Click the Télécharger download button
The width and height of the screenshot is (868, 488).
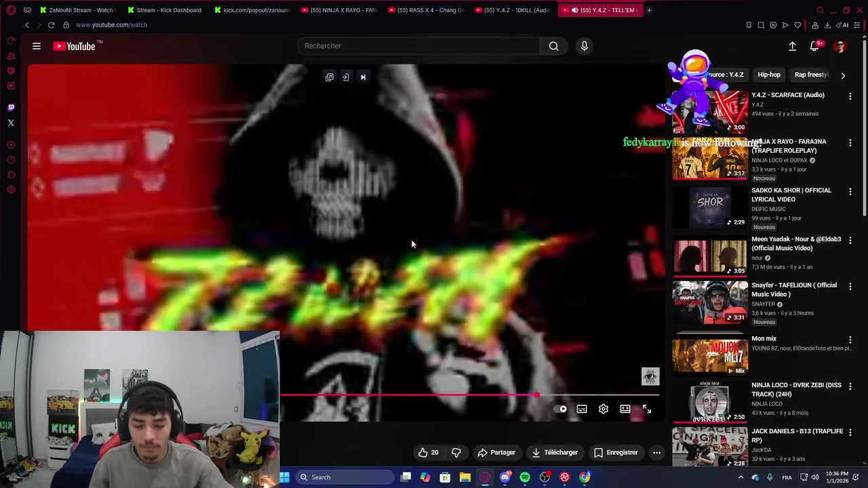coord(555,452)
